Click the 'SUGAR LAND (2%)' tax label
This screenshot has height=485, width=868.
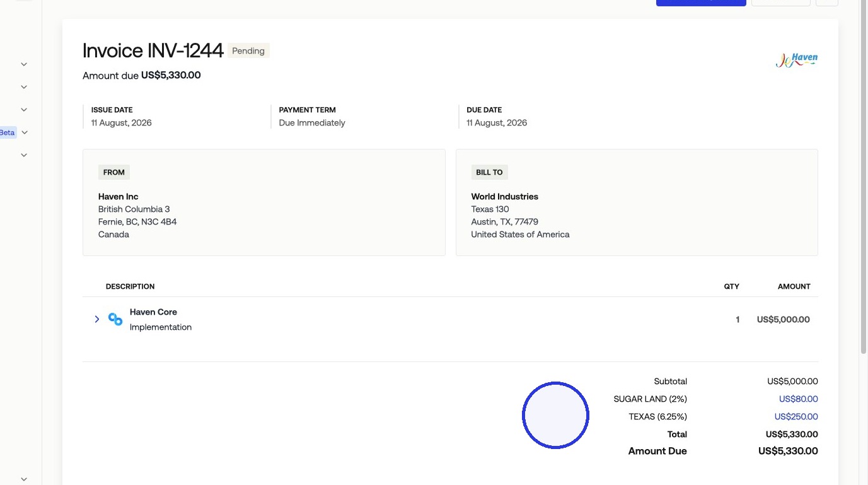[651, 399]
